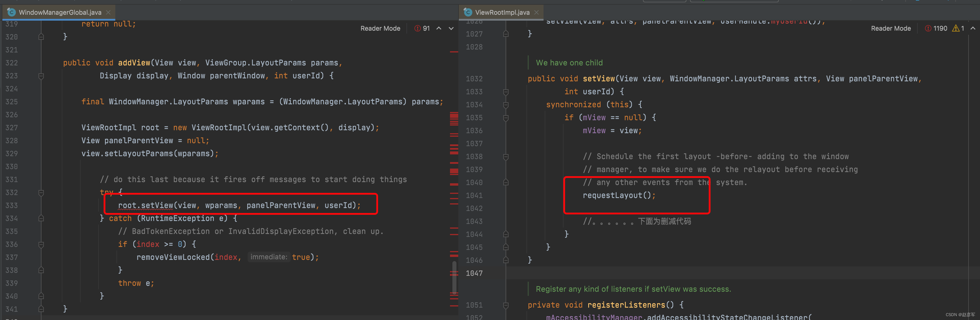This screenshot has width=980, height=320.
Task: Click the 91 errors indicator icon
Action: [x=417, y=28]
